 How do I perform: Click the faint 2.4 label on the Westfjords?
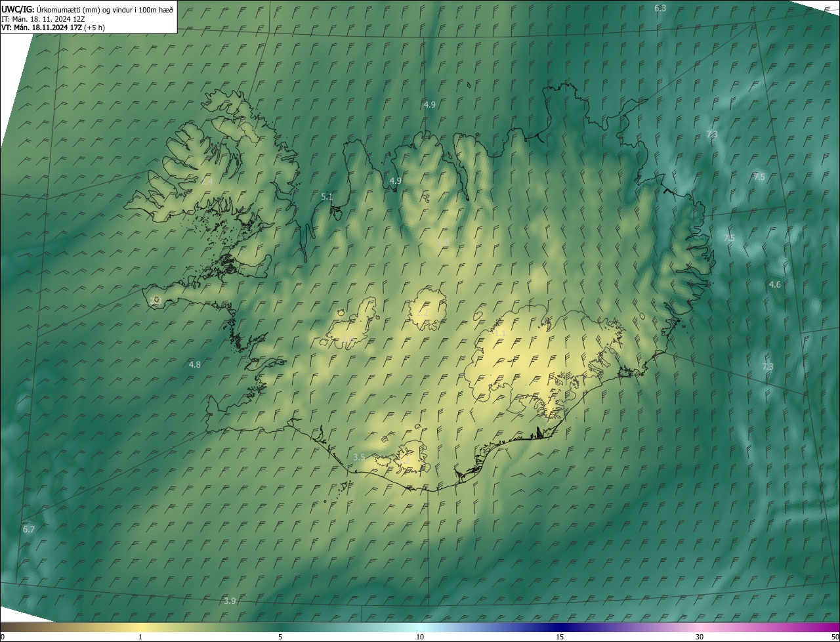coord(207,181)
